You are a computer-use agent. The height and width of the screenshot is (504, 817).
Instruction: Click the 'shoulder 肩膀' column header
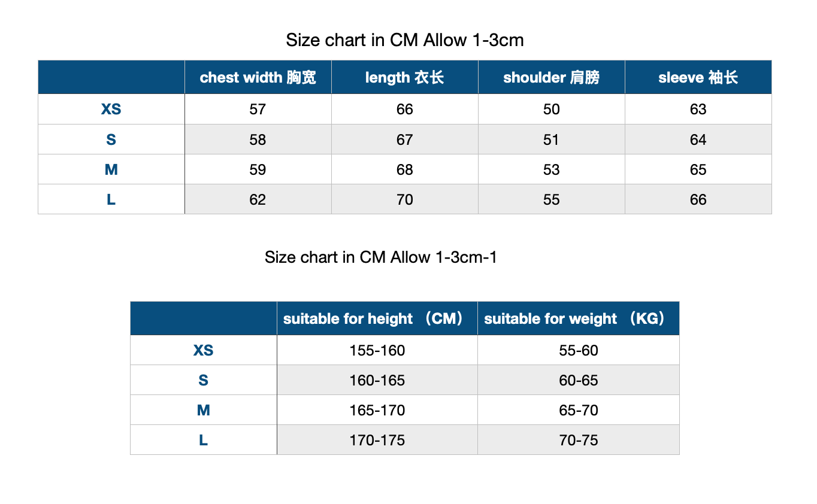tap(551, 77)
